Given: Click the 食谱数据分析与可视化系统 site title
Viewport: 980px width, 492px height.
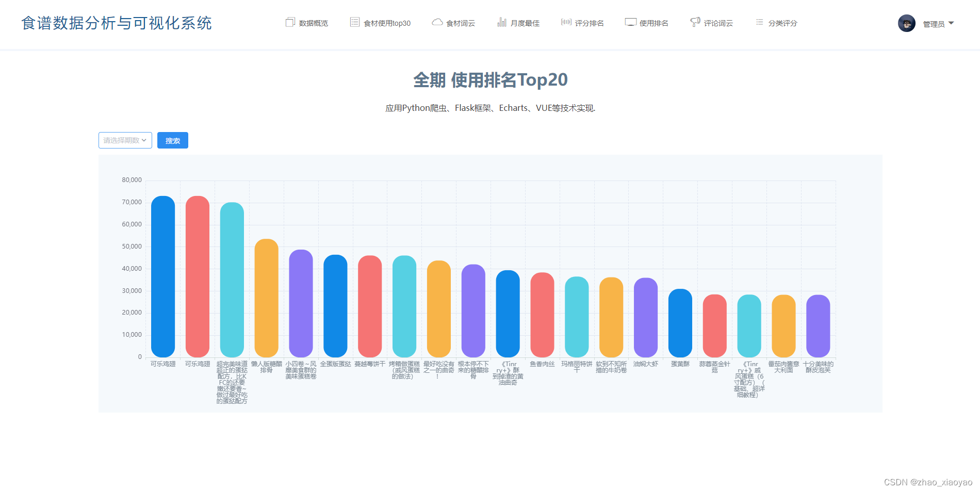Looking at the screenshot, I should [117, 23].
